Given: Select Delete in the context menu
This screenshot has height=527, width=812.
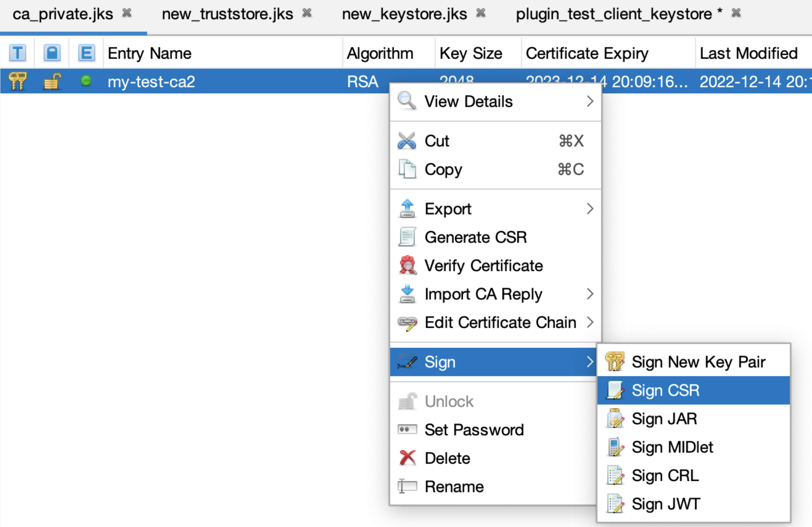Looking at the screenshot, I should click(447, 458).
